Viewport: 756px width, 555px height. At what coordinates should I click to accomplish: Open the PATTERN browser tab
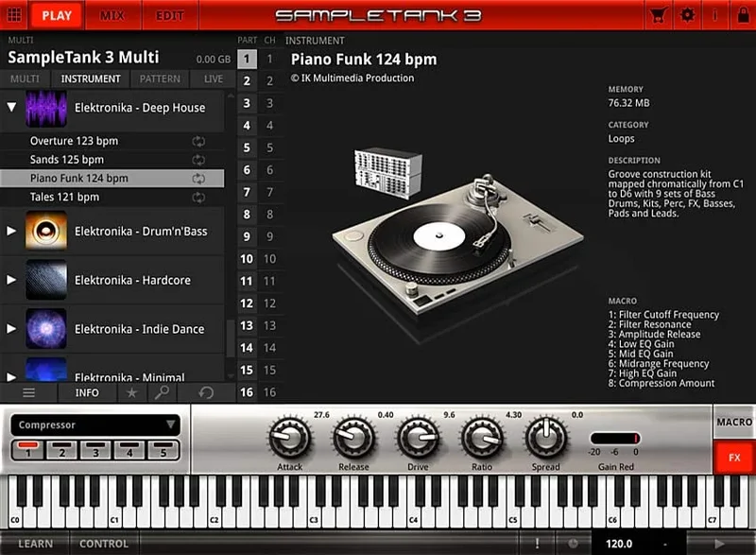click(x=160, y=79)
